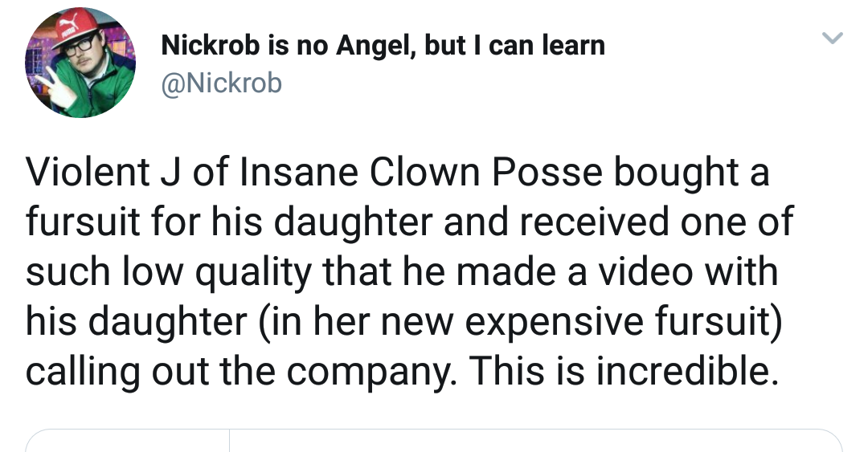Screen dimensions: 868x452
Task: Click the @Nickrob handle
Action: [x=221, y=83]
